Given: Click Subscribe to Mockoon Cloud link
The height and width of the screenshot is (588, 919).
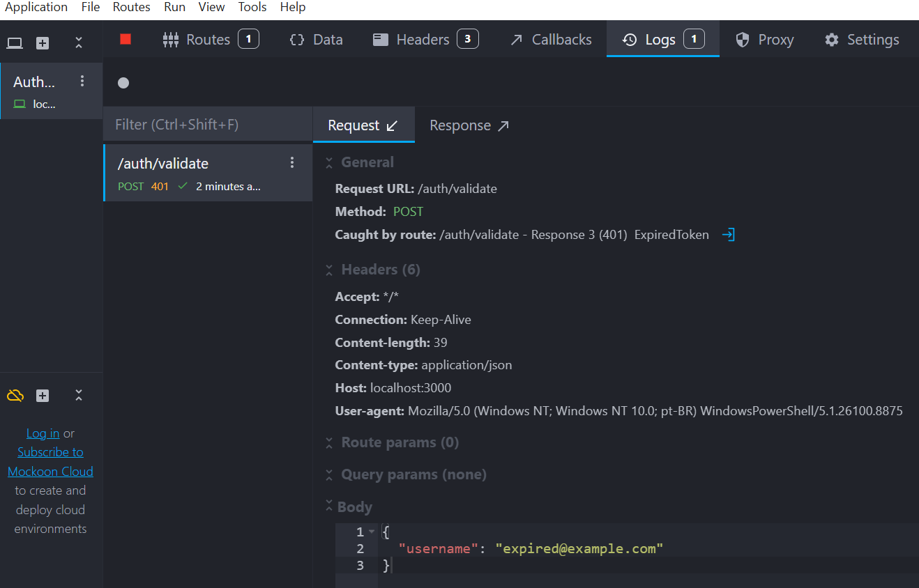Looking at the screenshot, I should [50, 462].
